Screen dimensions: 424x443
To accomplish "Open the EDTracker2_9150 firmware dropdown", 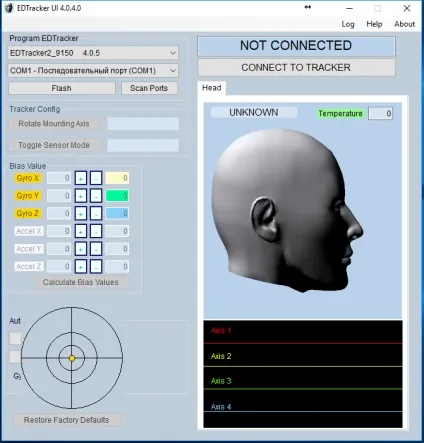I will (93, 53).
